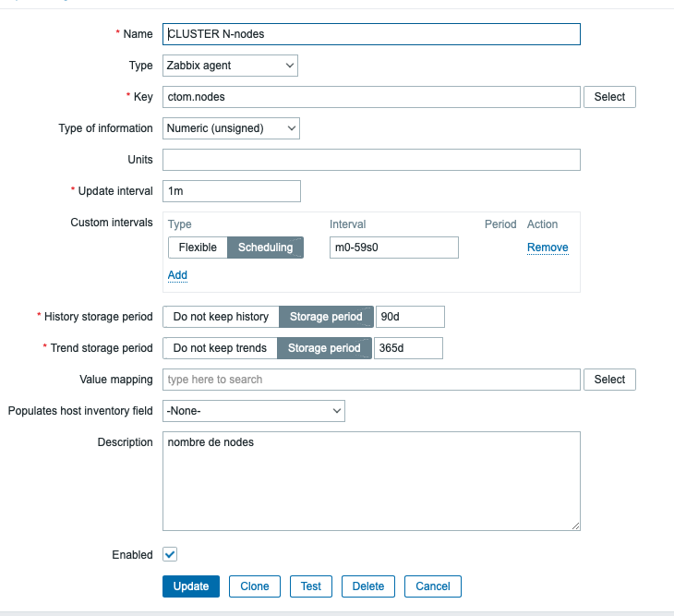The width and height of the screenshot is (674, 616).
Task: Remove the custom interval row
Action: click(548, 248)
